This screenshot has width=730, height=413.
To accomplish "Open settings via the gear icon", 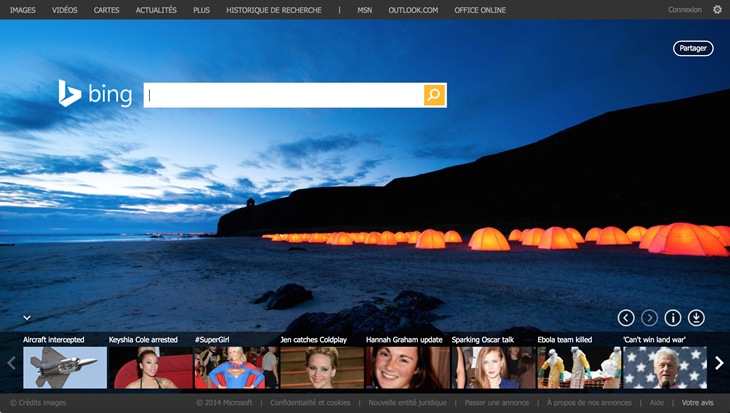I will [x=717, y=10].
